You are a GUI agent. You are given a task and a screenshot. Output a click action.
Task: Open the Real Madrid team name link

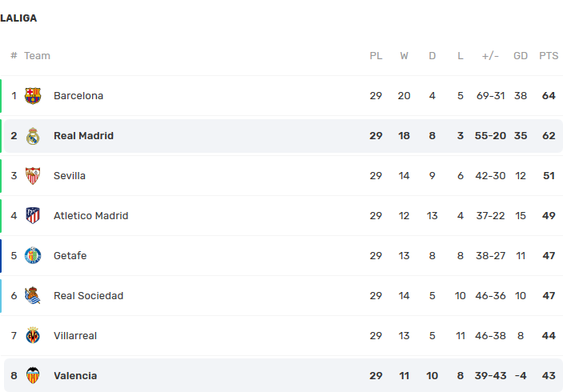click(83, 136)
